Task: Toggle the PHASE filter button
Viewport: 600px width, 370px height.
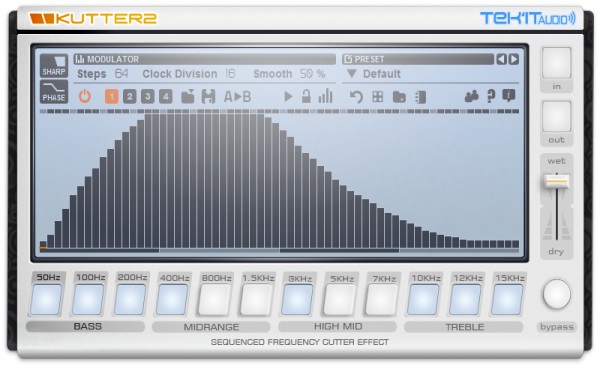Action: click(x=54, y=92)
